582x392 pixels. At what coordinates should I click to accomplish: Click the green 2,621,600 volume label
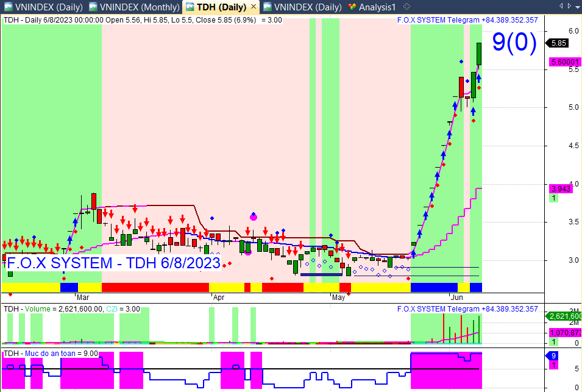(564, 316)
